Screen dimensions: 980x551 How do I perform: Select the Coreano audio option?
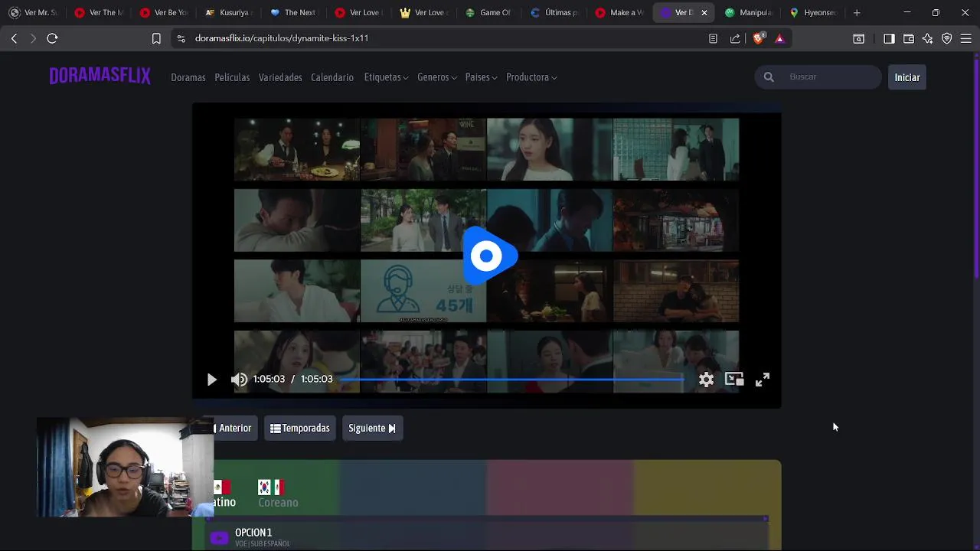tap(278, 494)
